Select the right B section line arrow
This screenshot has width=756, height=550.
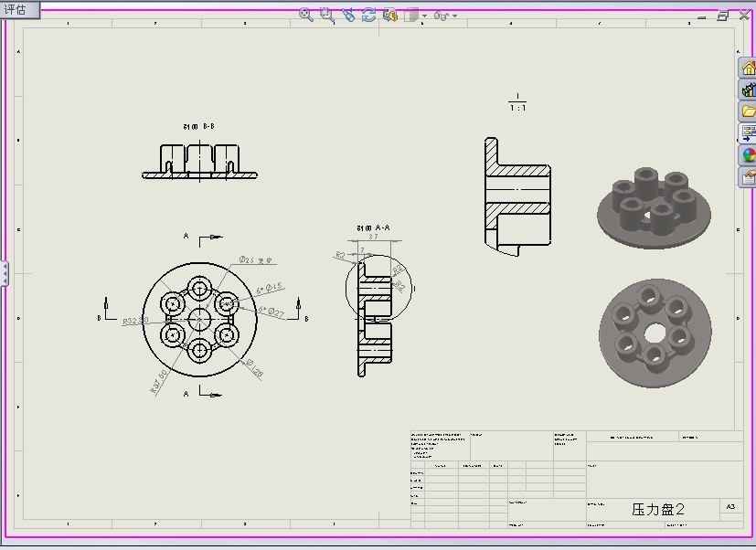pos(295,309)
